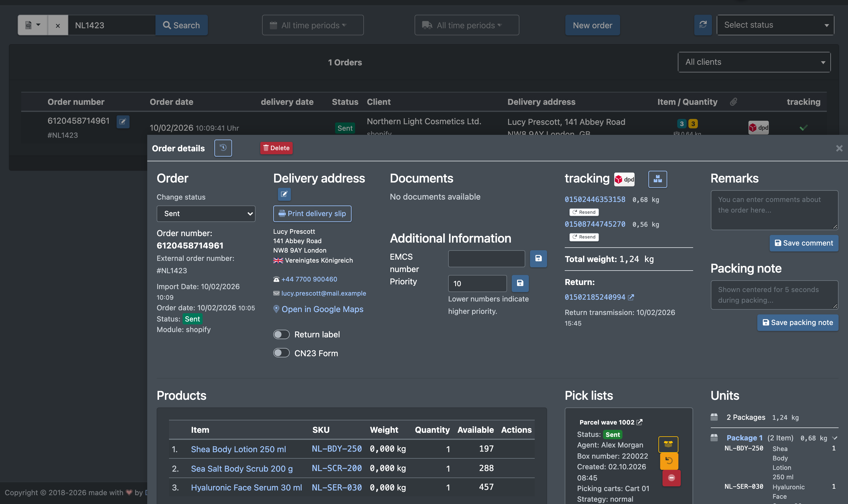The height and width of the screenshot is (504, 848).
Task: Click the Remarks comment text area
Action: [774, 210]
